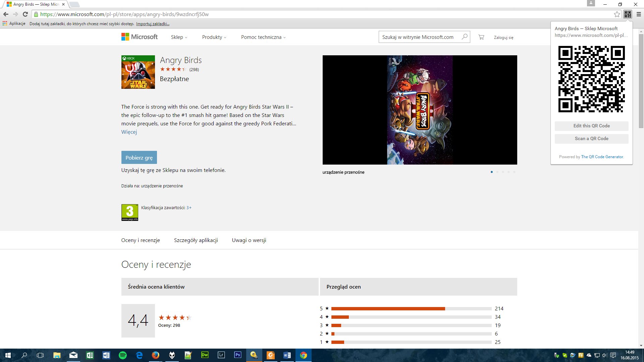Click the (298) ratings count near title

(x=194, y=70)
